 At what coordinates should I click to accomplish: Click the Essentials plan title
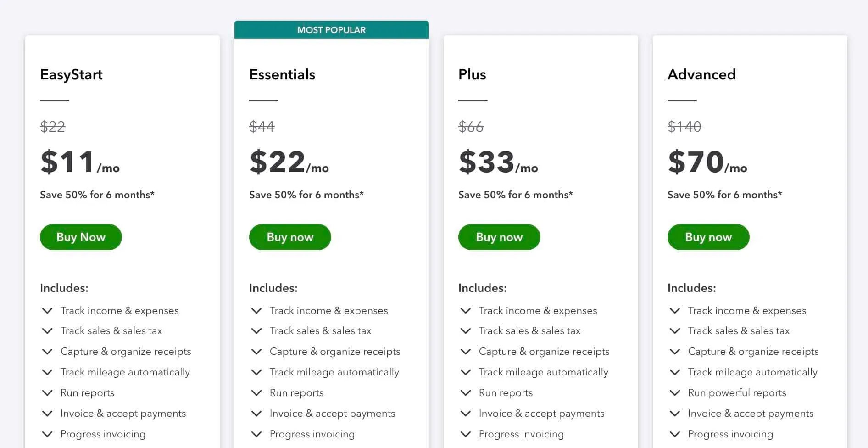(282, 74)
